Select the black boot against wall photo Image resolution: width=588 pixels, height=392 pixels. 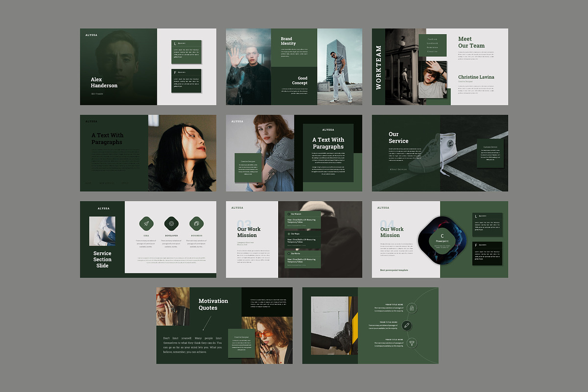coord(335,325)
